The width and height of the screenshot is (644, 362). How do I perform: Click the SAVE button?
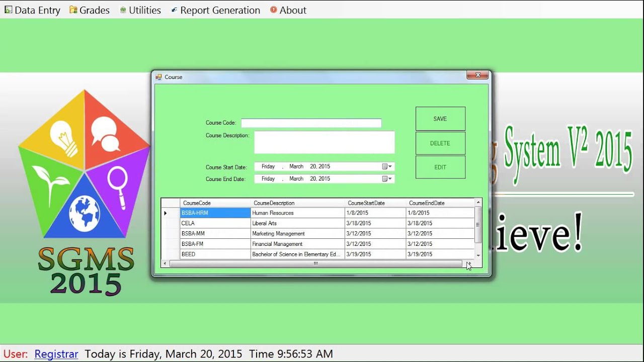tap(440, 119)
